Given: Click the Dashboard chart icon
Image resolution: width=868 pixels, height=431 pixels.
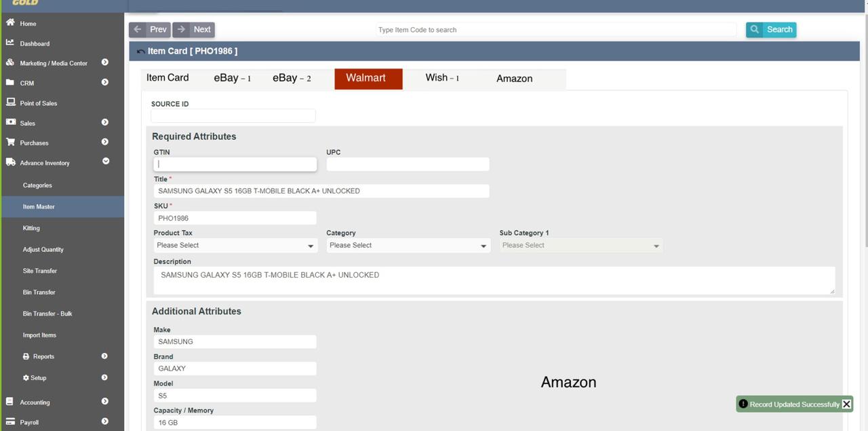Looking at the screenshot, I should 10,42.
